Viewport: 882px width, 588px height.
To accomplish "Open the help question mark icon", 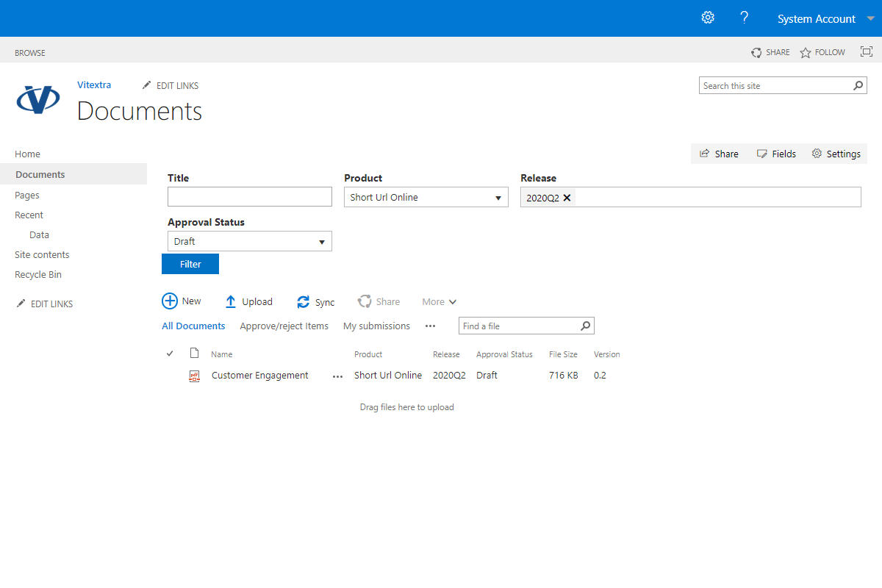I will pos(745,18).
